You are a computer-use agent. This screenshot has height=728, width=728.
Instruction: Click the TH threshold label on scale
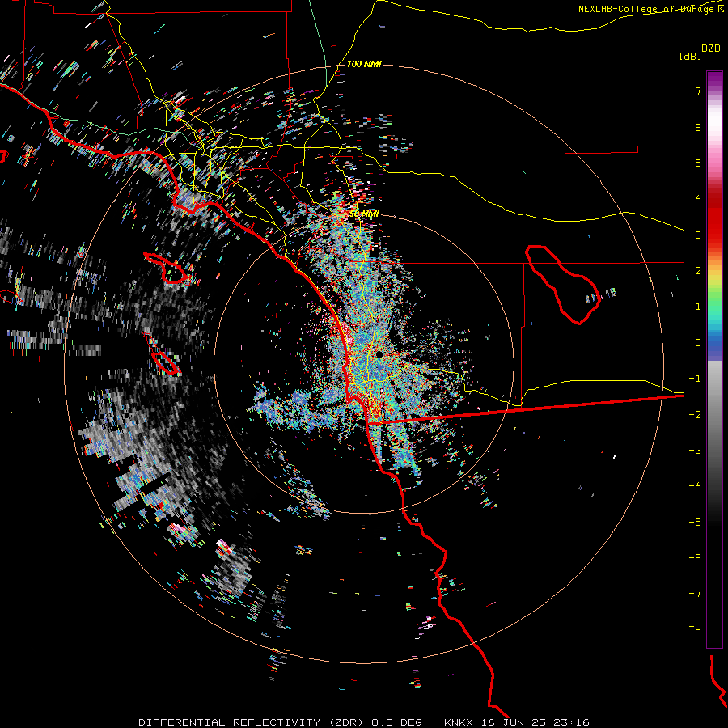point(695,630)
